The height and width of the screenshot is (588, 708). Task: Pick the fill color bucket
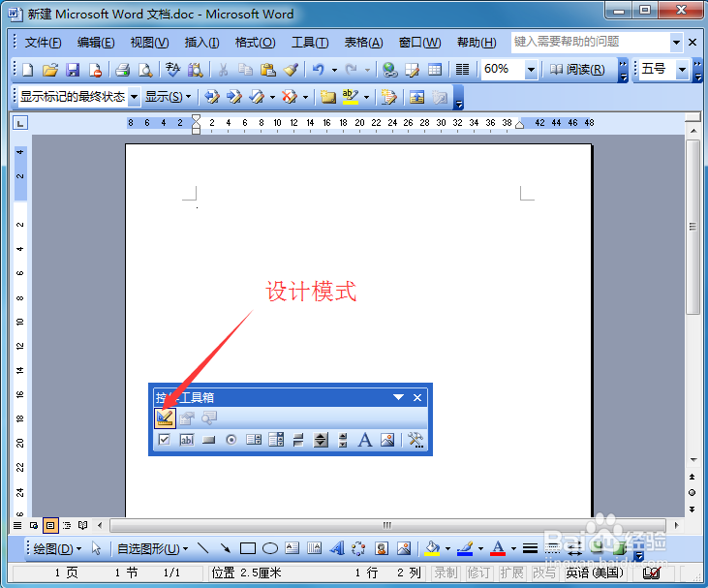tap(432, 548)
